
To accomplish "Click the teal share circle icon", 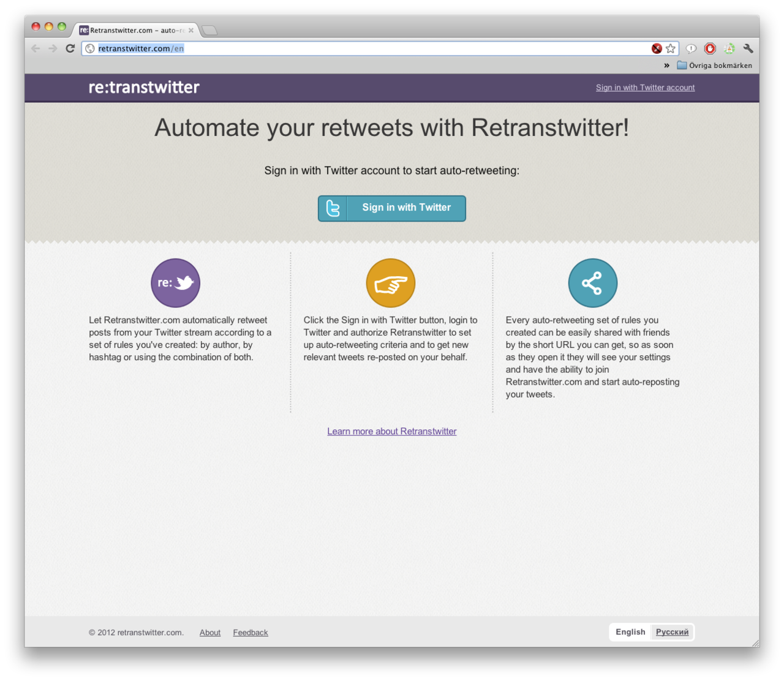I will pyautogui.click(x=593, y=283).
